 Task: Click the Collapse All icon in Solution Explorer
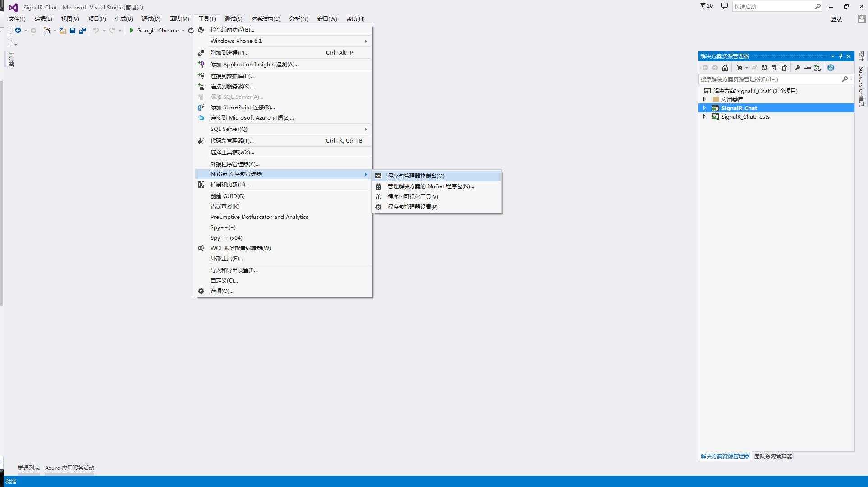(774, 68)
